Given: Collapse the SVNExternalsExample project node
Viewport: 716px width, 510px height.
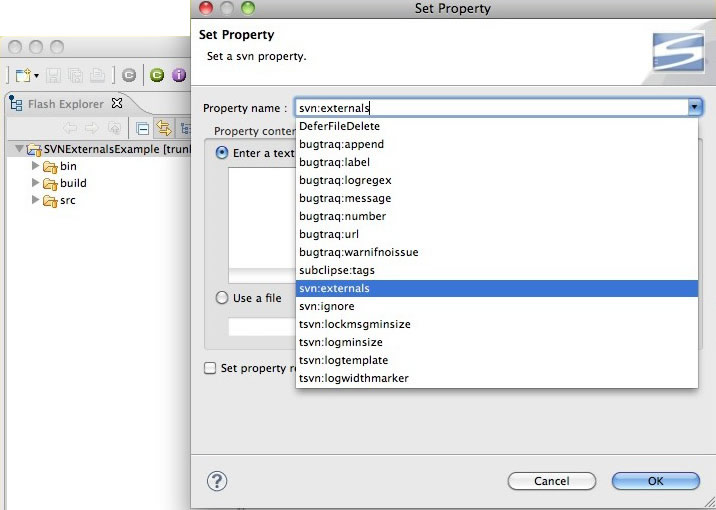Looking at the screenshot, I should 19,148.
